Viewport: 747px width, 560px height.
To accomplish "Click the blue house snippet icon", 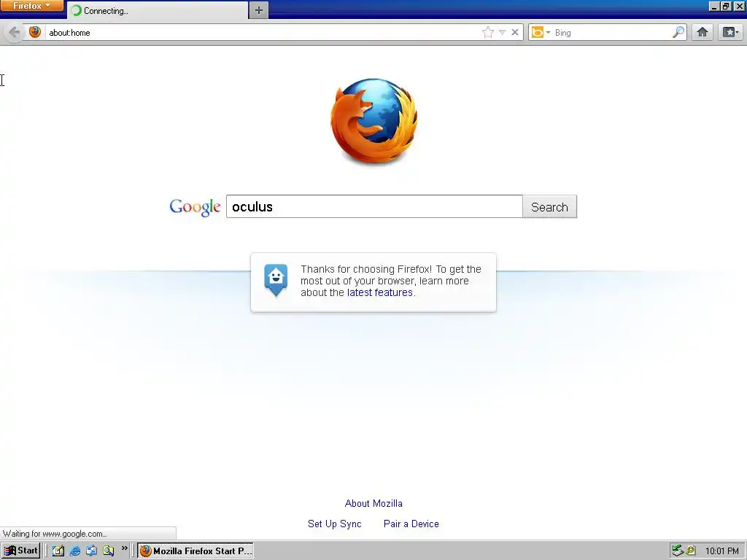I will click(x=276, y=280).
